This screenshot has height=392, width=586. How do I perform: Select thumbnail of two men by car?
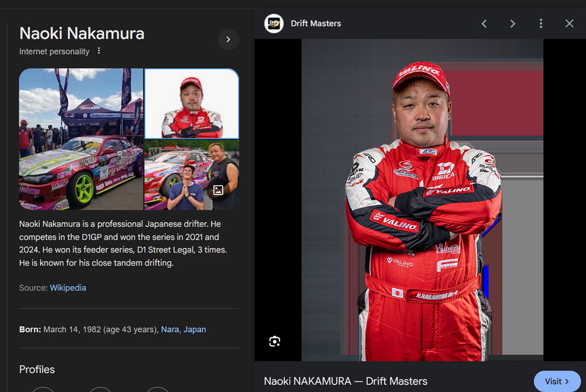[x=182, y=176]
